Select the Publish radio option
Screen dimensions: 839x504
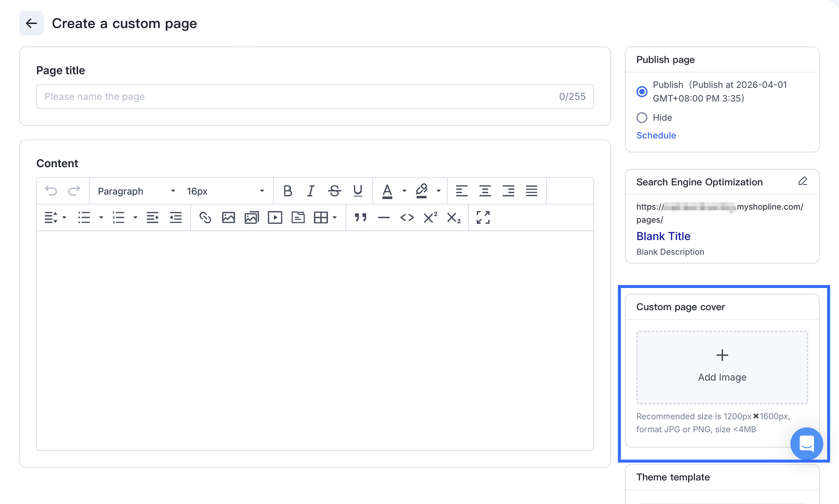[642, 92]
